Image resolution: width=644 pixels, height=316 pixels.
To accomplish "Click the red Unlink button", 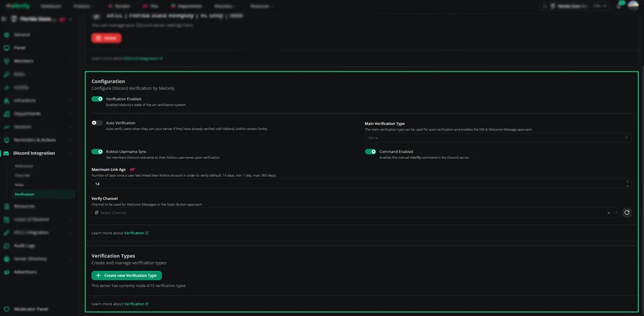I will 107,38.
